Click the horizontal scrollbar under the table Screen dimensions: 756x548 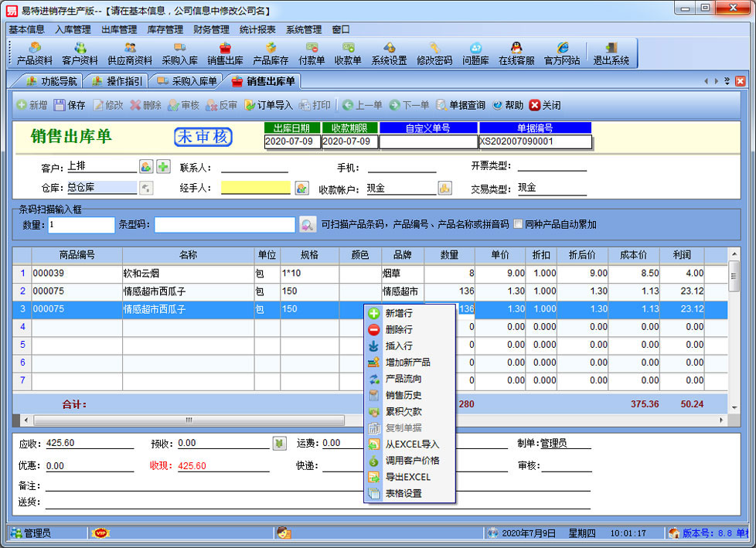pyautogui.click(x=188, y=420)
